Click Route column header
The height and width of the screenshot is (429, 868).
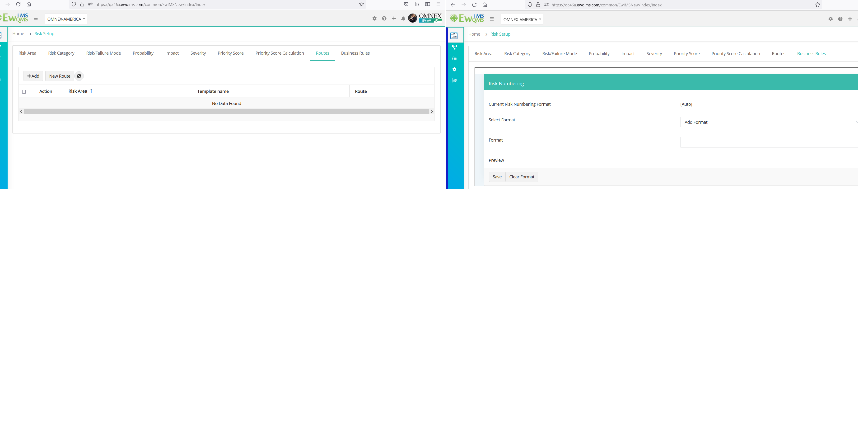[x=392, y=91]
